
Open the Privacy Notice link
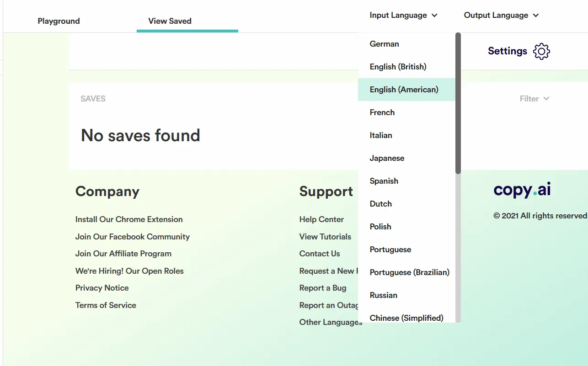[x=102, y=288]
